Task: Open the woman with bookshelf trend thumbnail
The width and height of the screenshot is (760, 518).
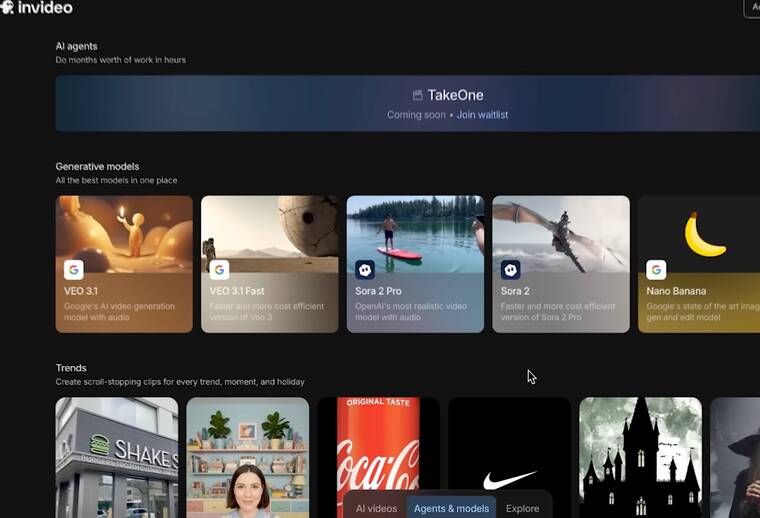Action: pyautogui.click(x=248, y=457)
